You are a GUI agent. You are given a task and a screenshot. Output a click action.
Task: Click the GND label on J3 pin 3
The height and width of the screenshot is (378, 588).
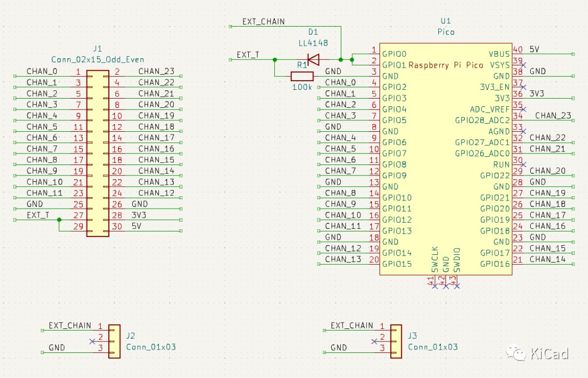pos(339,347)
